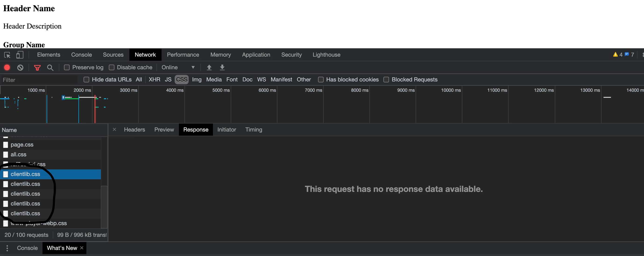Check the Disable cache option
This screenshot has height=256, width=644.
[x=112, y=67]
